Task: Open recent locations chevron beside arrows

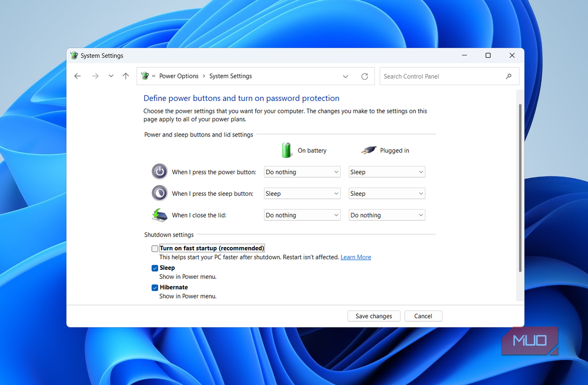Action: pyautogui.click(x=111, y=76)
